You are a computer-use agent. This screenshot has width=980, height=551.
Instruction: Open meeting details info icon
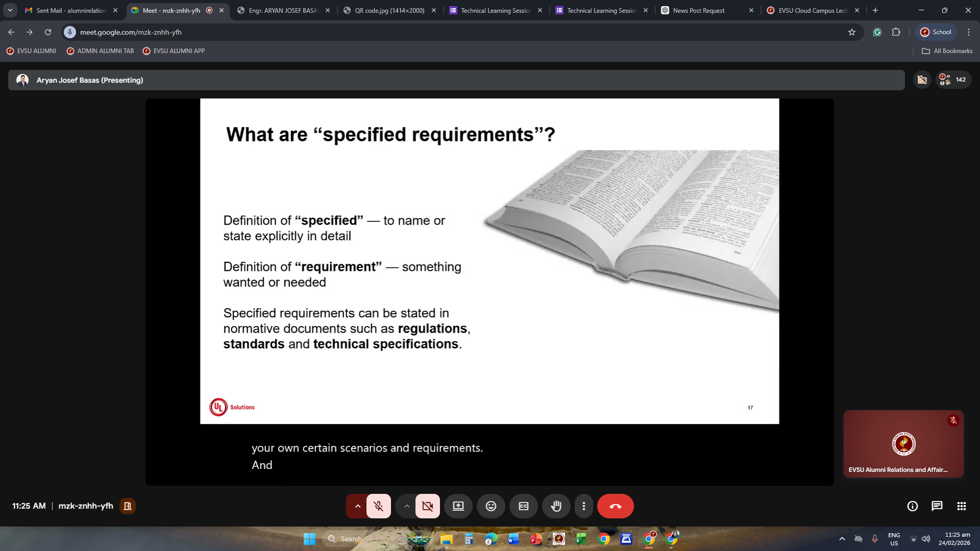[x=912, y=506]
